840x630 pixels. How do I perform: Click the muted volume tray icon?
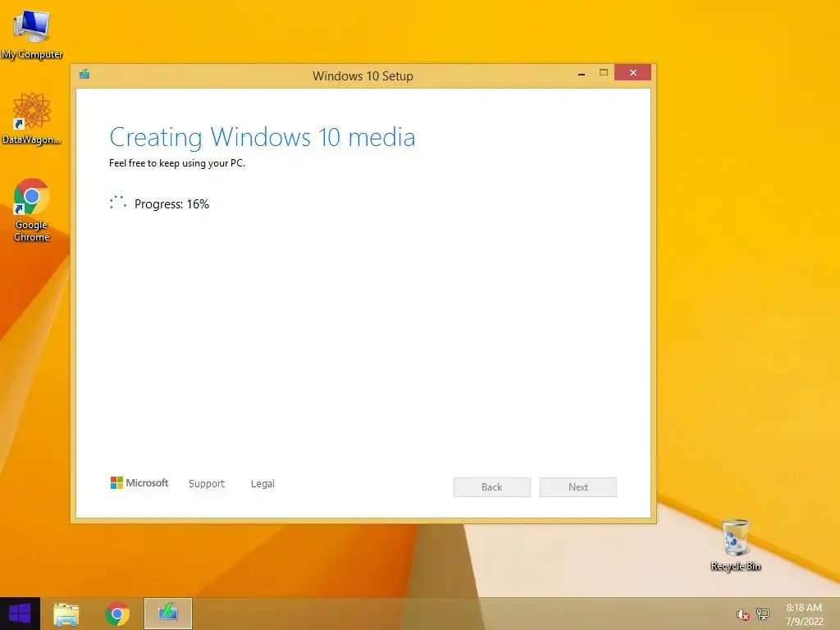742,614
